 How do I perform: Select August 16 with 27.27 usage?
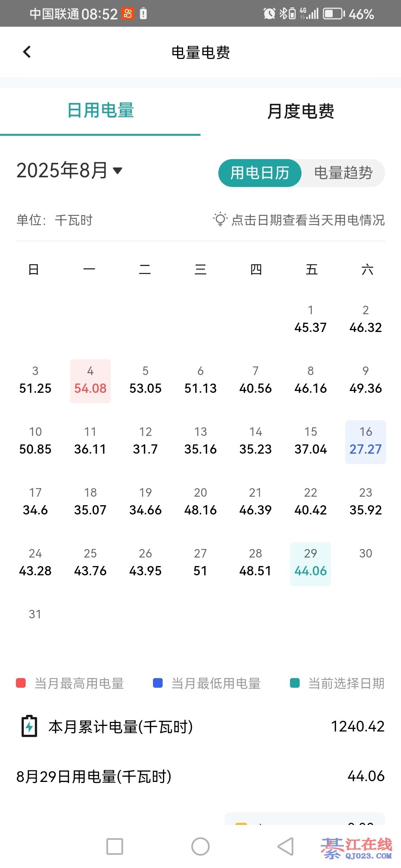[x=365, y=442]
